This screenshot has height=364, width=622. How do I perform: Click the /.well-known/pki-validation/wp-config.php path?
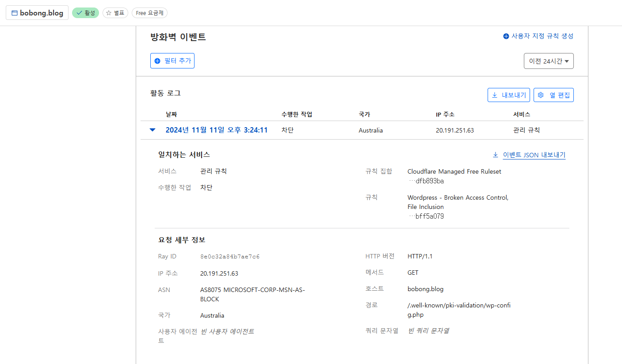pyautogui.click(x=459, y=310)
